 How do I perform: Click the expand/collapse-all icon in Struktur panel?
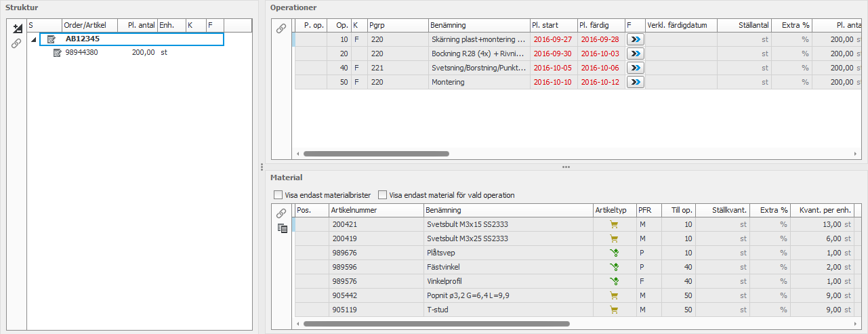(x=18, y=28)
